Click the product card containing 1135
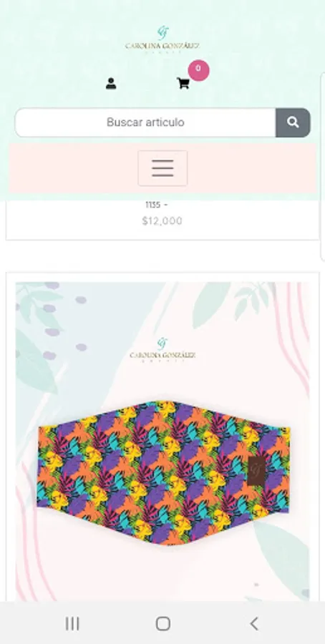Image resolution: width=325 pixels, height=644 pixels. [162, 220]
